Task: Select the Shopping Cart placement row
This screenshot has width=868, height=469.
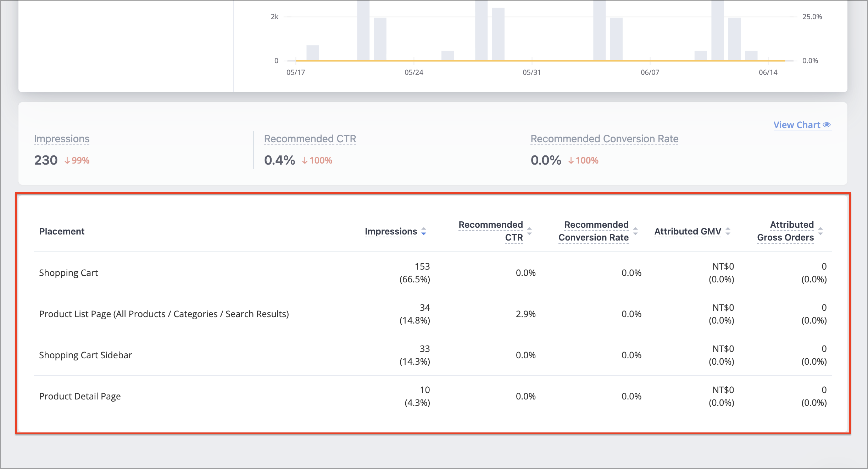Action: click(433, 272)
